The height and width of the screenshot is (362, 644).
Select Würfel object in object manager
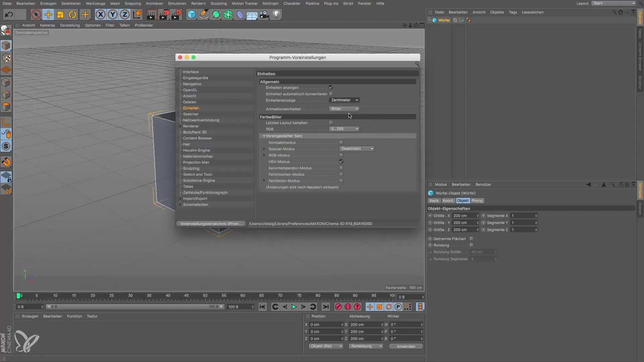(444, 20)
